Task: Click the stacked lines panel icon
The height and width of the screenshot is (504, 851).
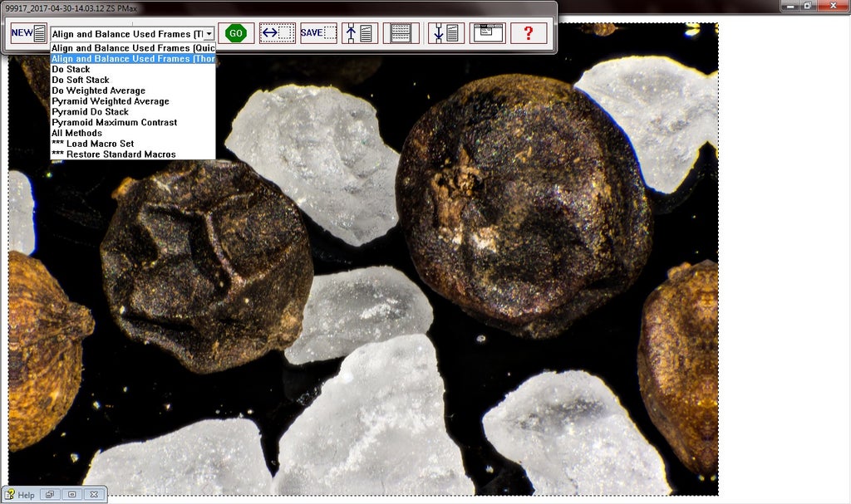Action: [x=401, y=33]
